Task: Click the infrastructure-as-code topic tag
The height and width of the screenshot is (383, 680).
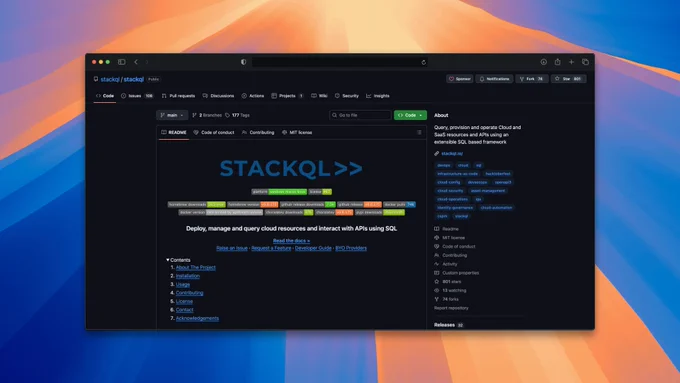Action: [458, 173]
